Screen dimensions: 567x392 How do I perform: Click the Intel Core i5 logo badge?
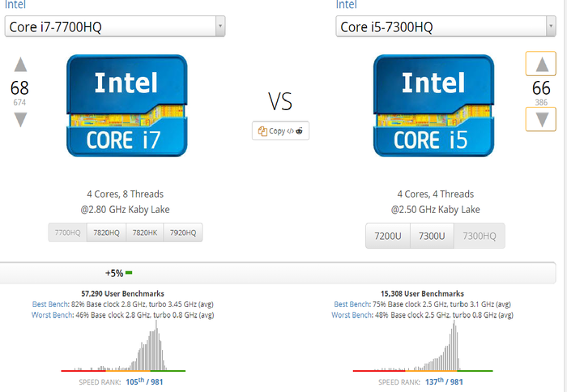[x=433, y=105]
